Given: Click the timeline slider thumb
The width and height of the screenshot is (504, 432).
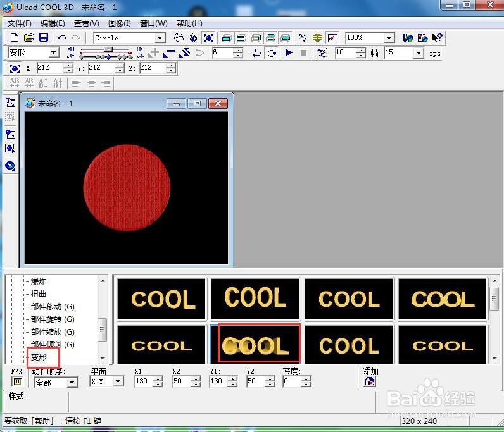Looking at the screenshot, I should point(109,49).
